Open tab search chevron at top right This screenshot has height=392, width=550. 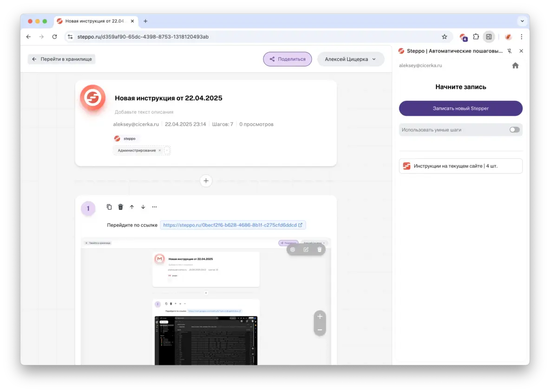tap(522, 21)
